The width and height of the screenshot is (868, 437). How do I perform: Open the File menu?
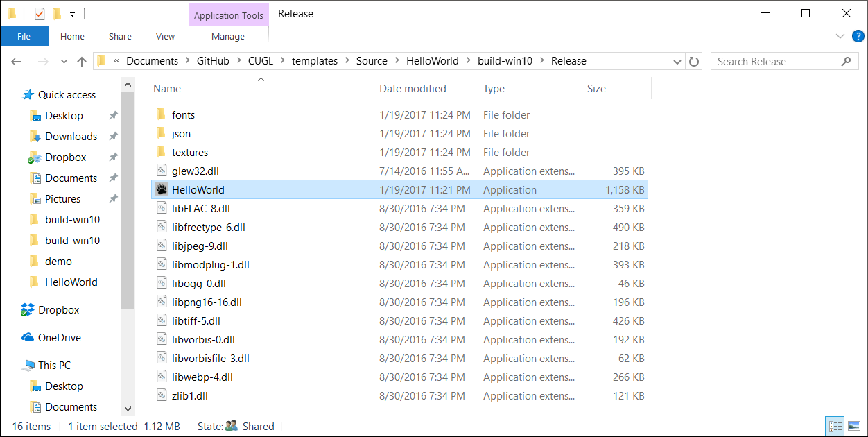tap(24, 37)
